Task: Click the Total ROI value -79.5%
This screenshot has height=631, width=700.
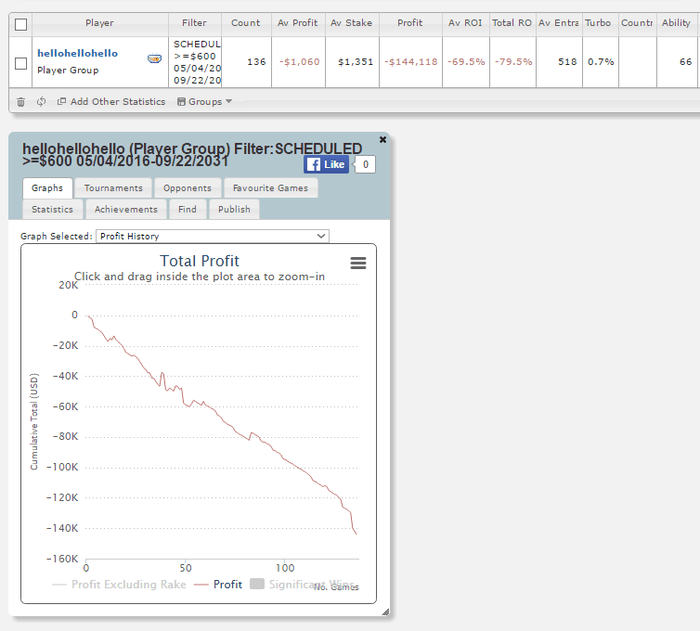Action: (x=513, y=62)
